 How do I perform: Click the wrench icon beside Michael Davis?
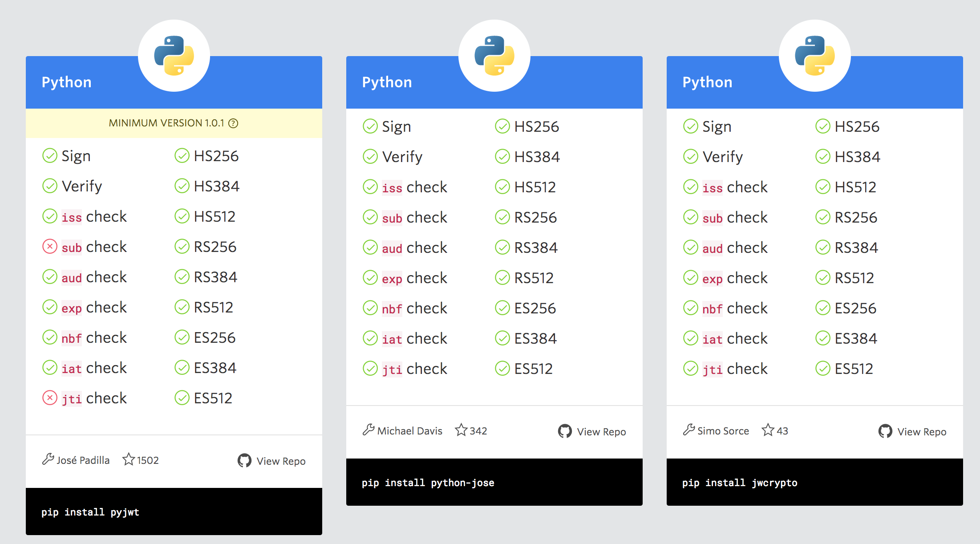pyautogui.click(x=369, y=430)
